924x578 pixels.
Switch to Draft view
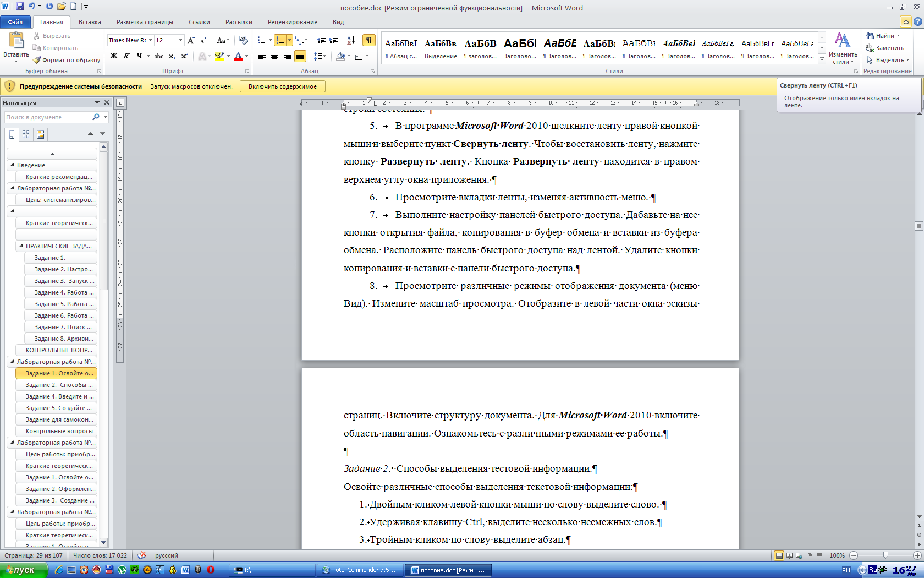[x=820, y=555]
